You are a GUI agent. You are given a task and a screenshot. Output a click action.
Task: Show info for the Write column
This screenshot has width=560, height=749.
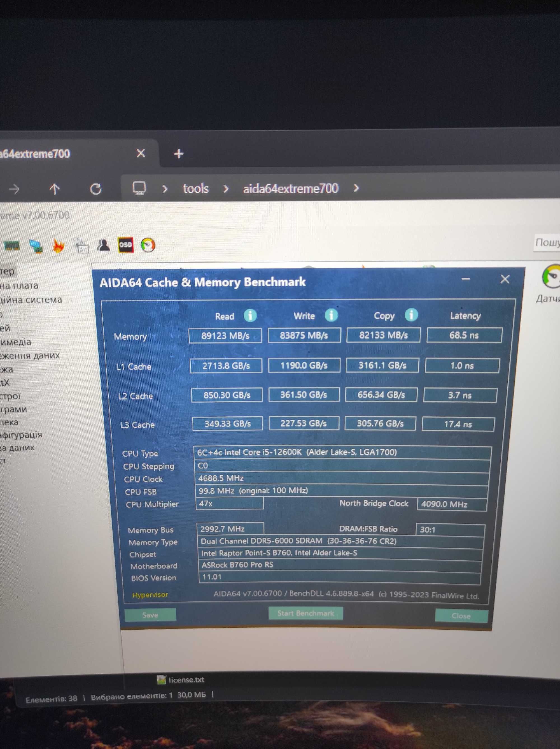click(x=331, y=315)
